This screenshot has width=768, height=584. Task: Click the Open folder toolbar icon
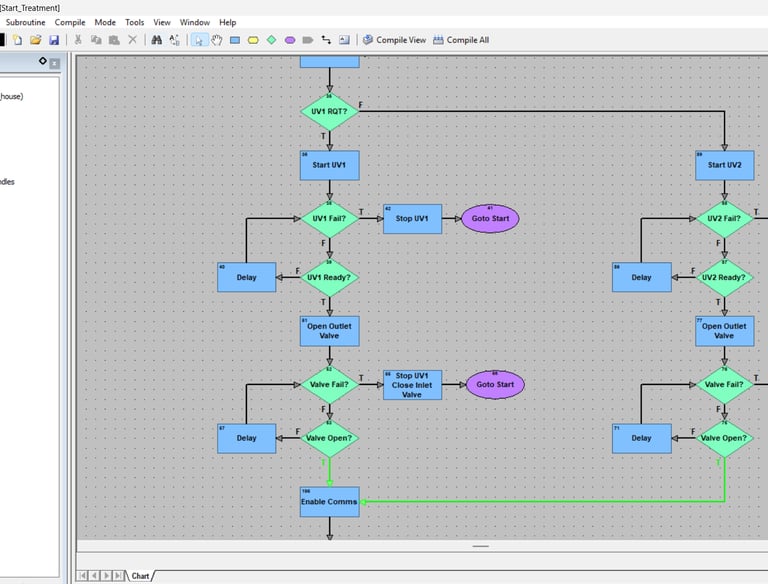click(35, 40)
